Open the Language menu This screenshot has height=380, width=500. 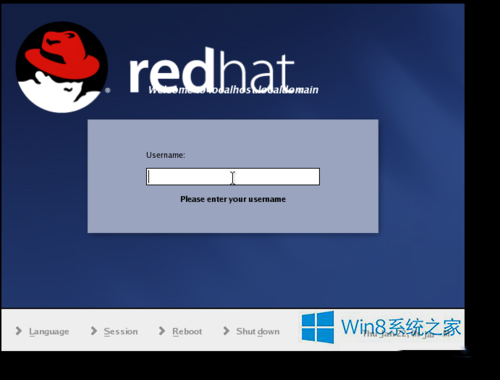click(49, 332)
